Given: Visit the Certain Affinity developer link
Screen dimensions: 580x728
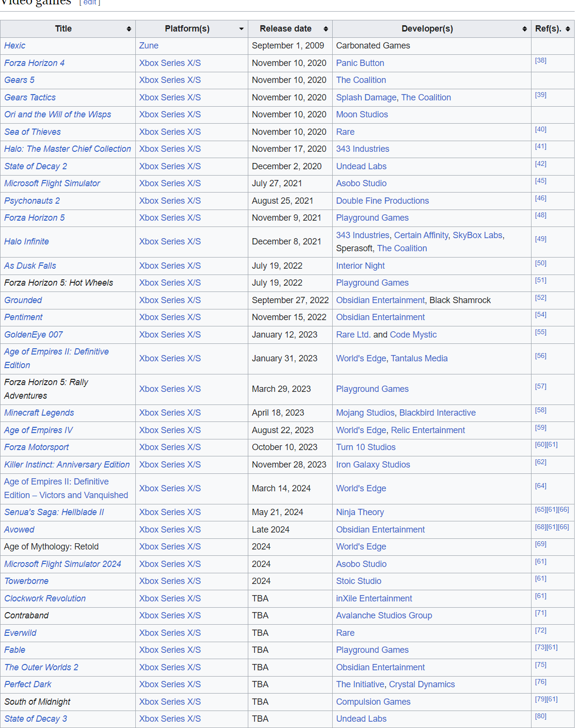Looking at the screenshot, I should click(x=421, y=235).
